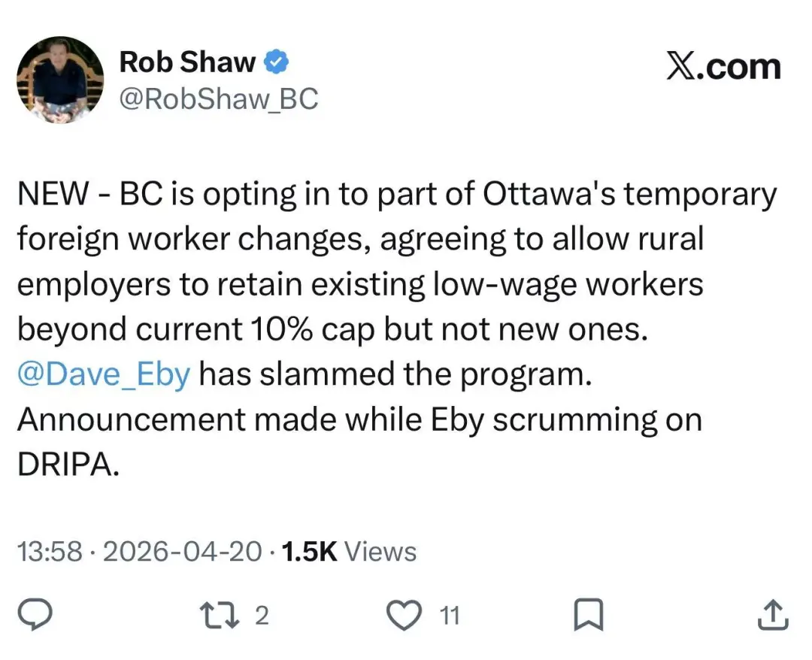This screenshot has height=660, width=812.
Task: Click the like count of 11
Action: point(449,616)
